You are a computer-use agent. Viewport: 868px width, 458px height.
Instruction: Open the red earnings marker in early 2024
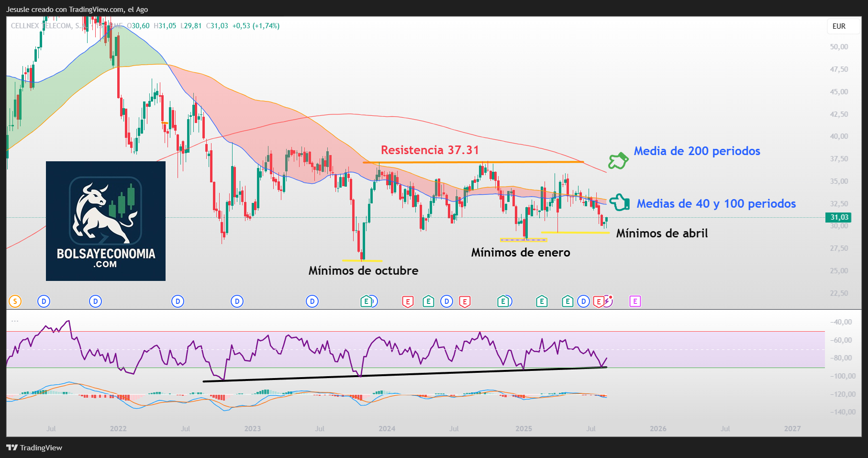tap(408, 302)
